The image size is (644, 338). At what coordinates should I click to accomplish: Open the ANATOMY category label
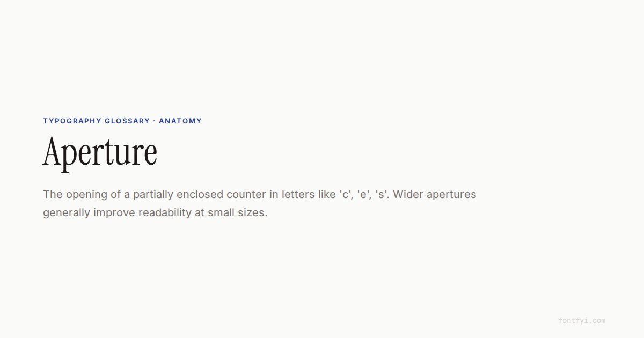[180, 121]
